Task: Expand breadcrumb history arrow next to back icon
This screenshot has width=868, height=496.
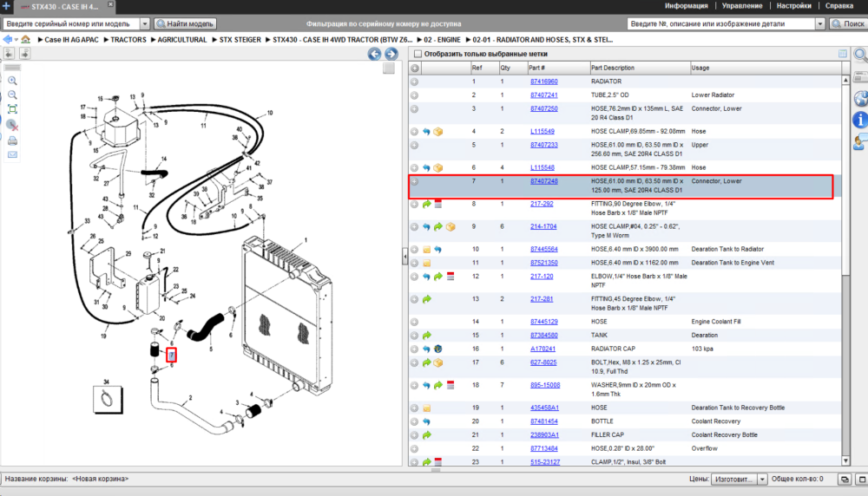Action: pos(16,40)
